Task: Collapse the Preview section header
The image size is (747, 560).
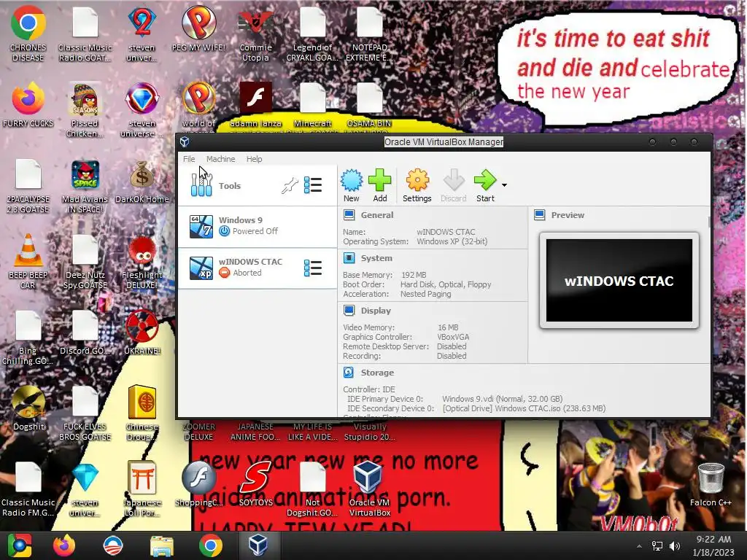Action: pyautogui.click(x=567, y=215)
